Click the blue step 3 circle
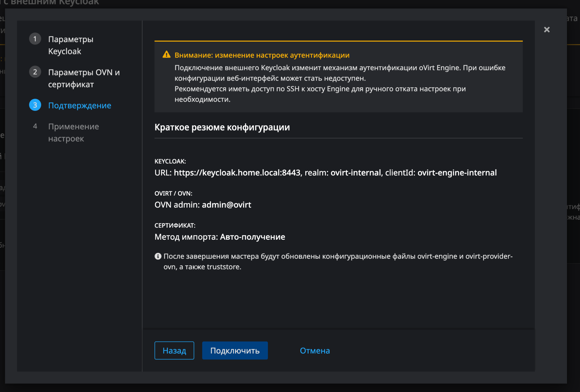This screenshot has width=580, height=392. pyautogui.click(x=35, y=105)
